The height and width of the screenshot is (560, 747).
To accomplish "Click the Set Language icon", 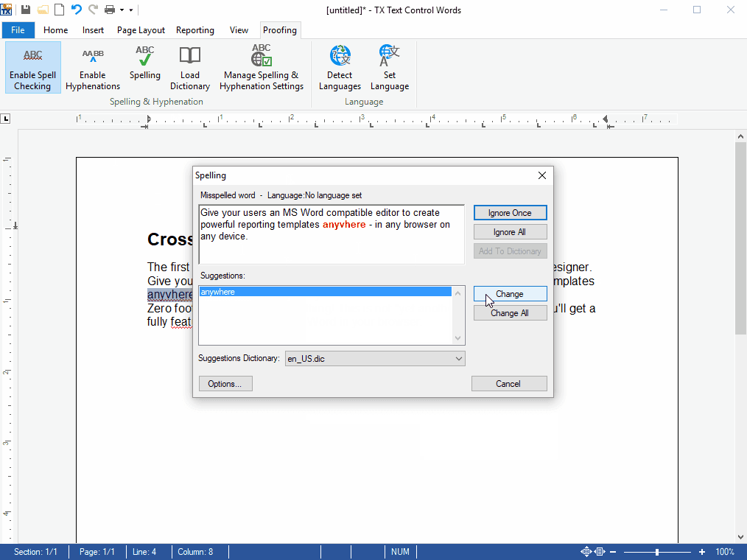I will click(x=390, y=66).
